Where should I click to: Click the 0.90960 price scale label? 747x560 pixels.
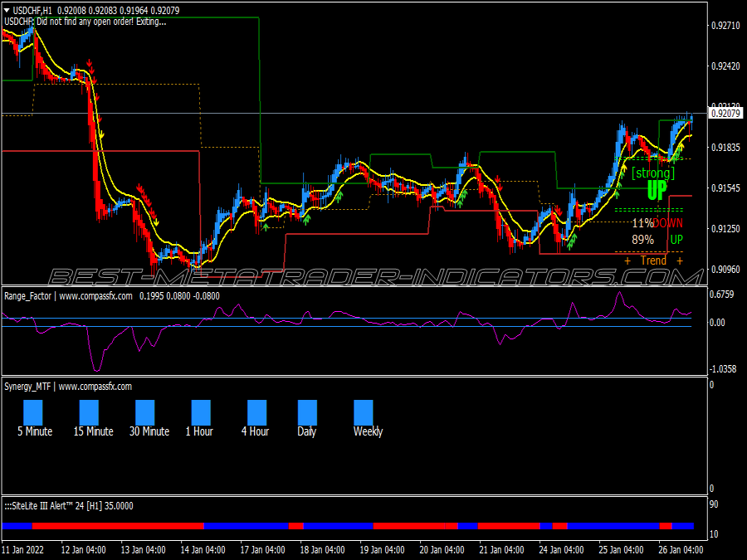(725, 270)
